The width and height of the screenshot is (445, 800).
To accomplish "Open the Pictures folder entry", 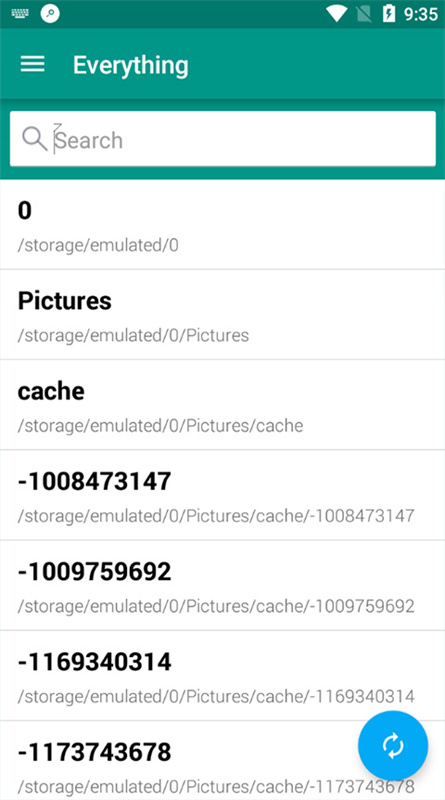I will [222, 314].
